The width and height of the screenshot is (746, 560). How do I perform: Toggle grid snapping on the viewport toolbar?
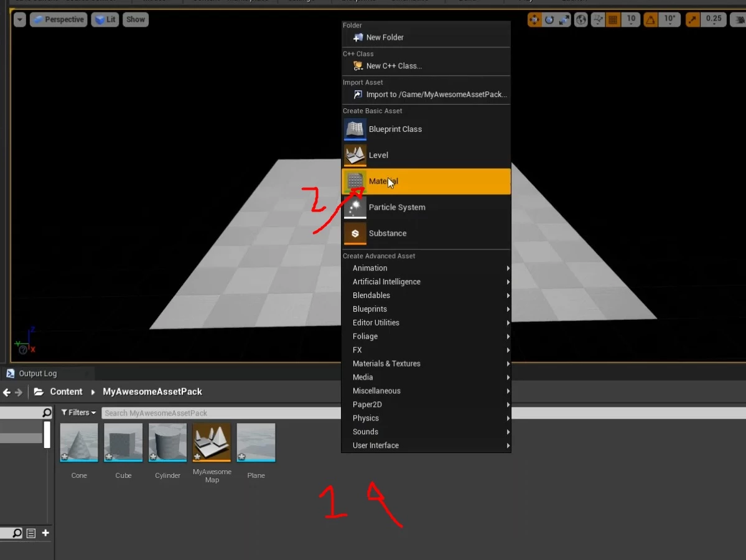(x=613, y=19)
